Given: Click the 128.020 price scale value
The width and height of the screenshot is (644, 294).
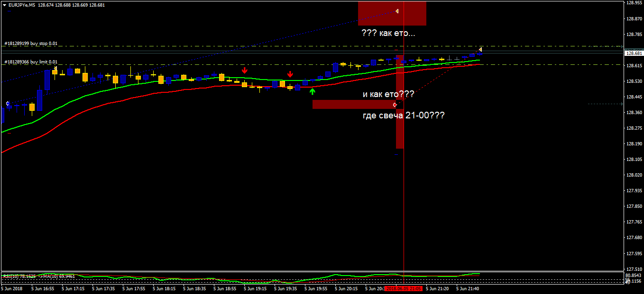Looking at the screenshot, I should 634,175.
